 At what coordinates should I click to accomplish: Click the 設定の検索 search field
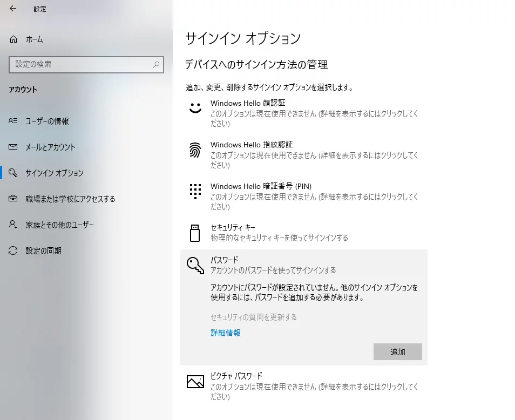[81, 64]
